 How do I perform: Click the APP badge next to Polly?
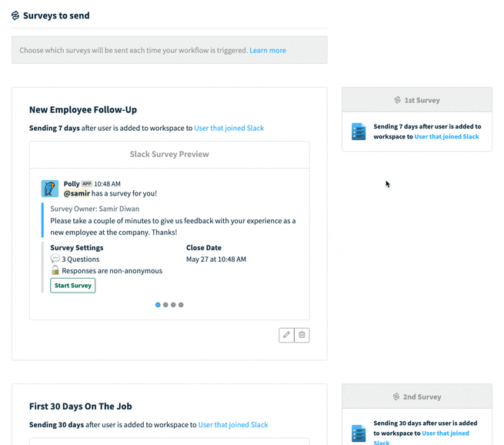tap(87, 183)
